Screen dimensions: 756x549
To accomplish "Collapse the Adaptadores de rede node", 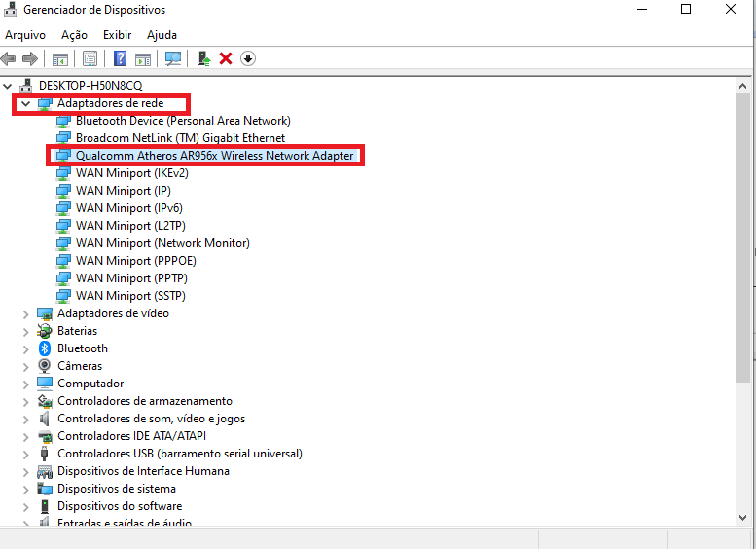I will pos(26,103).
